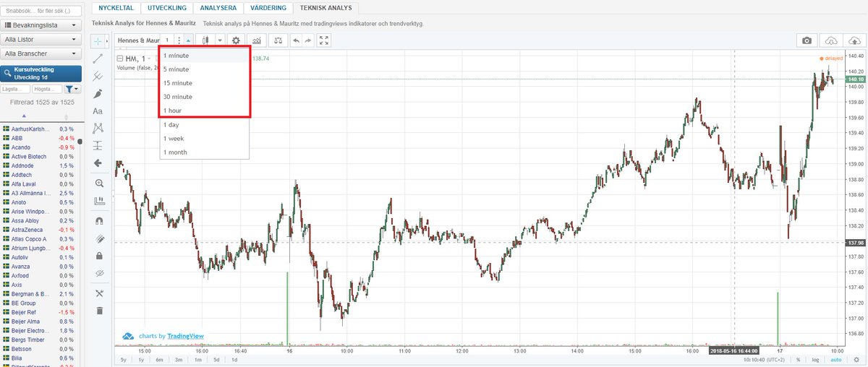Select the crosshair cursor tool

click(x=98, y=40)
